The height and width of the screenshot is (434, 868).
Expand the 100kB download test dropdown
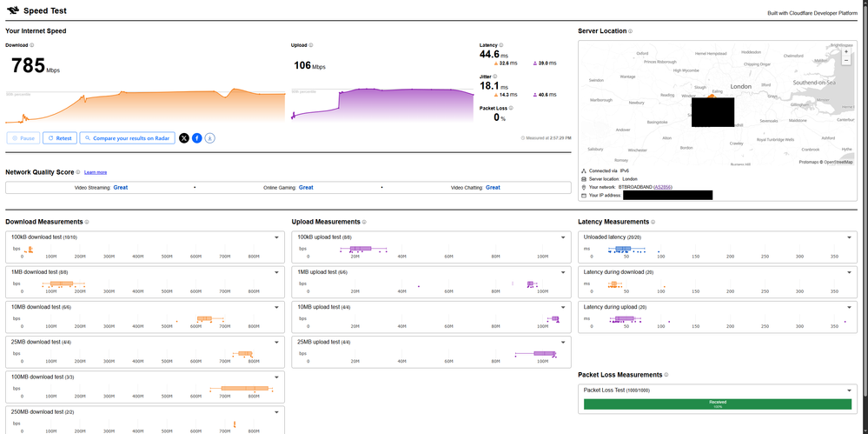tap(275, 237)
